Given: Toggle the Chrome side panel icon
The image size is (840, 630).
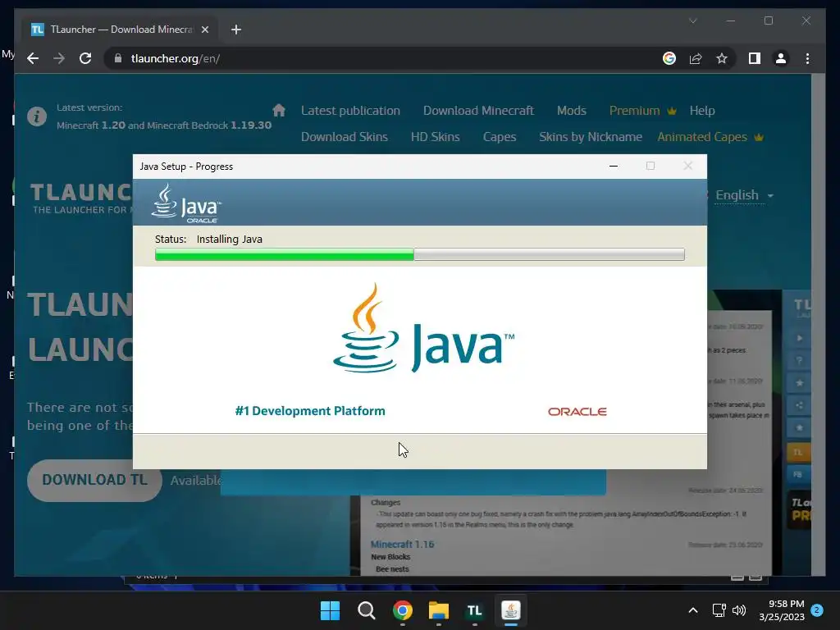Looking at the screenshot, I should point(755,58).
